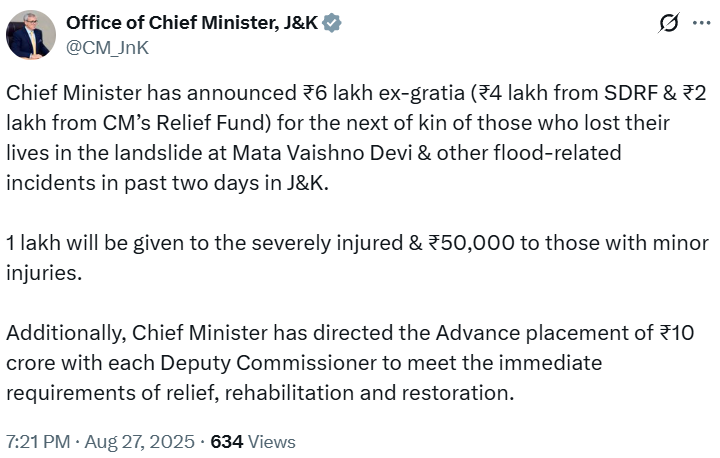The width and height of the screenshot is (720, 458).
Task: Click the blue verified checkmark badge
Action: click(337, 23)
